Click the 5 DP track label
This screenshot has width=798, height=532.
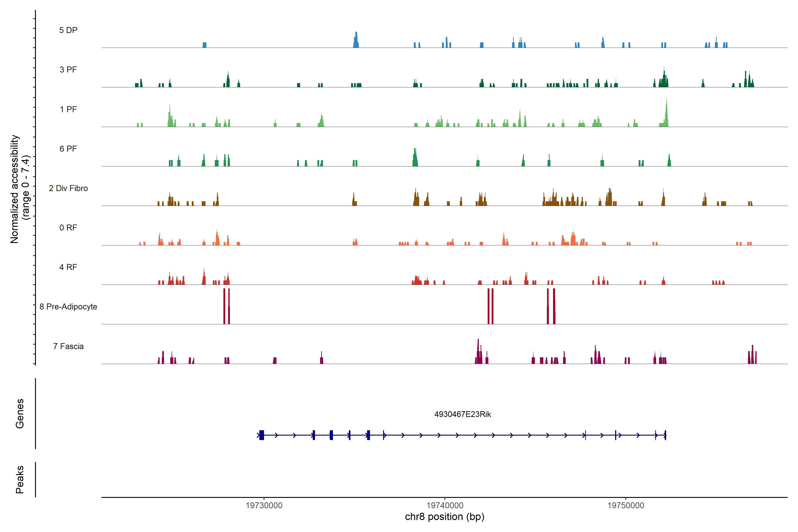tap(68, 30)
